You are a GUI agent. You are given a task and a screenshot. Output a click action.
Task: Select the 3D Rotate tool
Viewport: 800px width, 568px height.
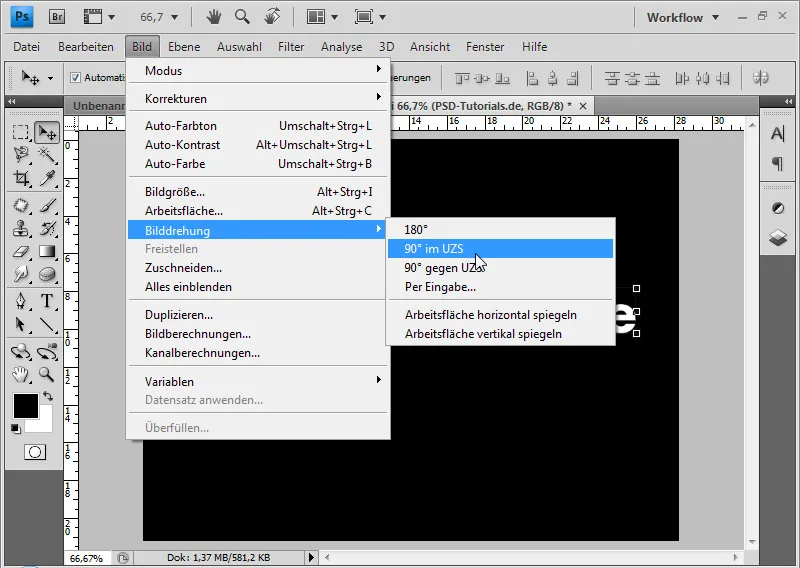(21, 352)
